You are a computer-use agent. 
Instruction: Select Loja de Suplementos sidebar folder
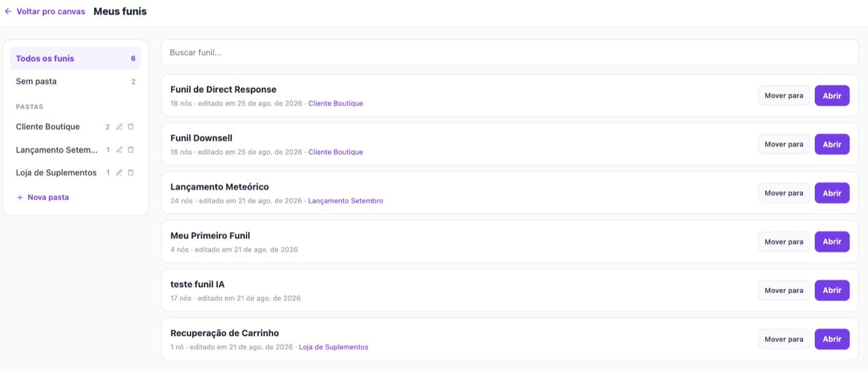coord(56,173)
